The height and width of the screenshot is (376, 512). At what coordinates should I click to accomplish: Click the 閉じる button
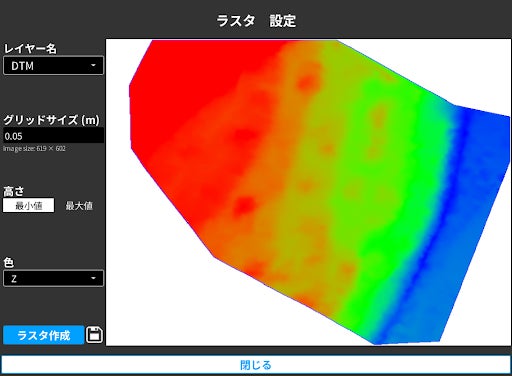point(256,365)
